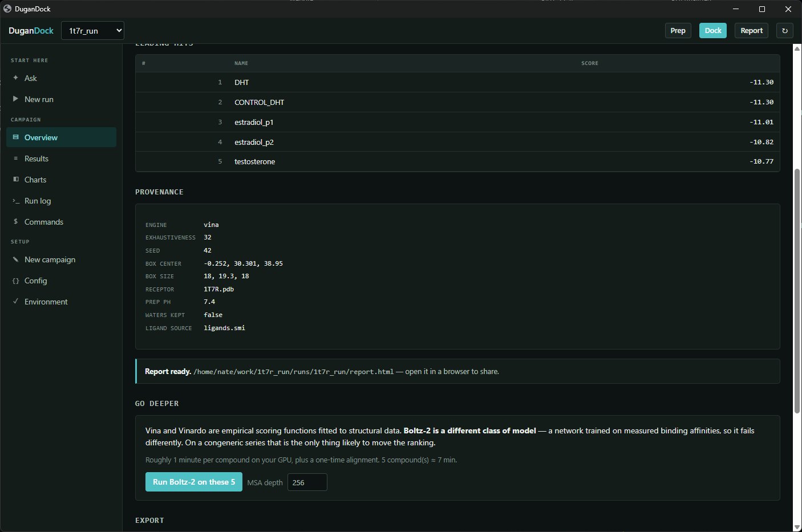Screen dimensions: 802x532
Task: Click the Commands dollar icon
Action: point(15,222)
